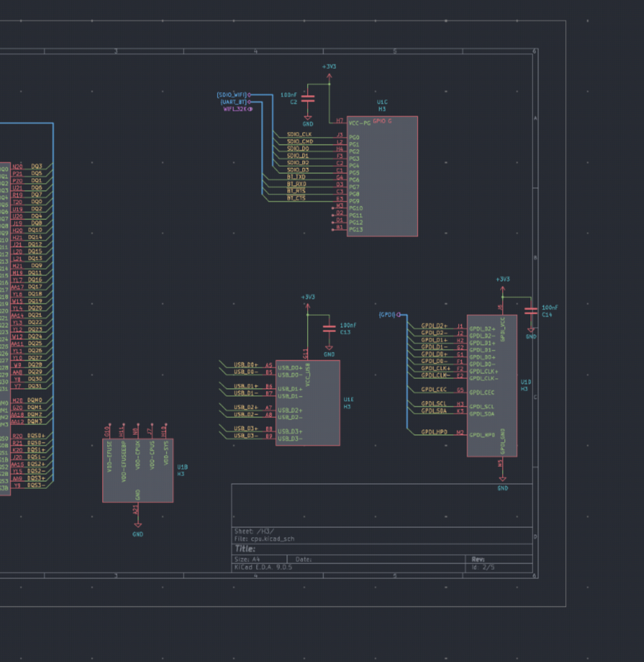The width and height of the screenshot is (644, 662).
Task: Select the C13 capacitor symbol
Action: 329,329
